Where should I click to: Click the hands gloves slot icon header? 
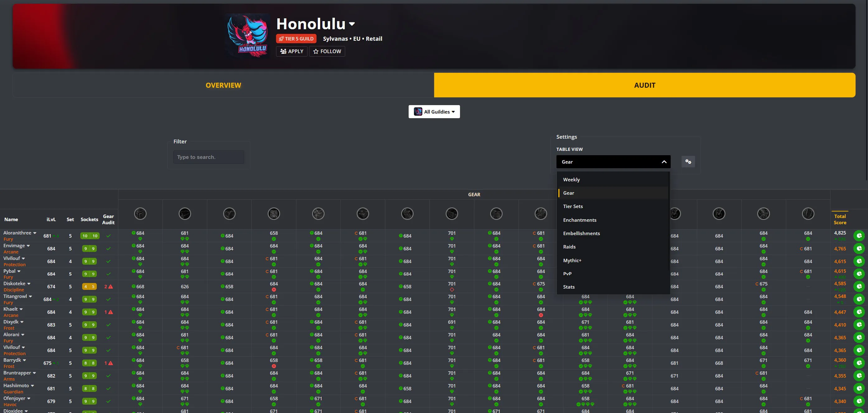pyautogui.click(x=407, y=214)
